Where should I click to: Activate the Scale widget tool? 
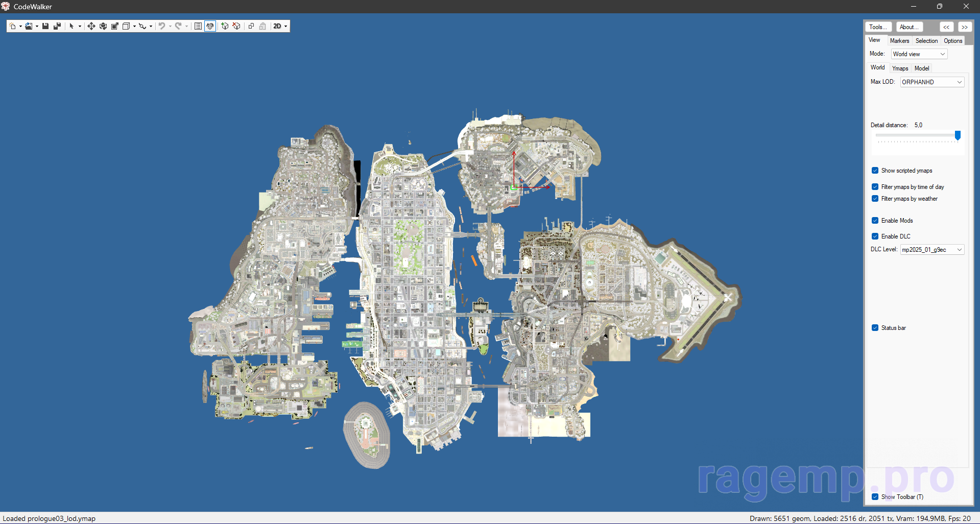114,26
